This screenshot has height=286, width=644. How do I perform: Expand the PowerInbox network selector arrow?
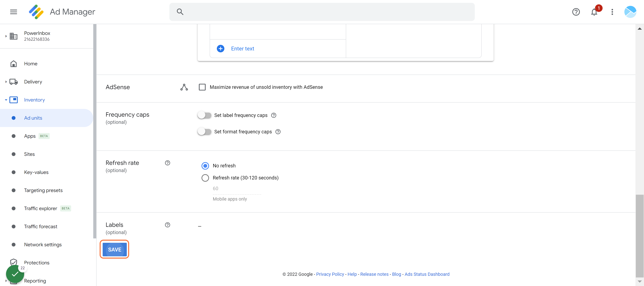click(6, 36)
